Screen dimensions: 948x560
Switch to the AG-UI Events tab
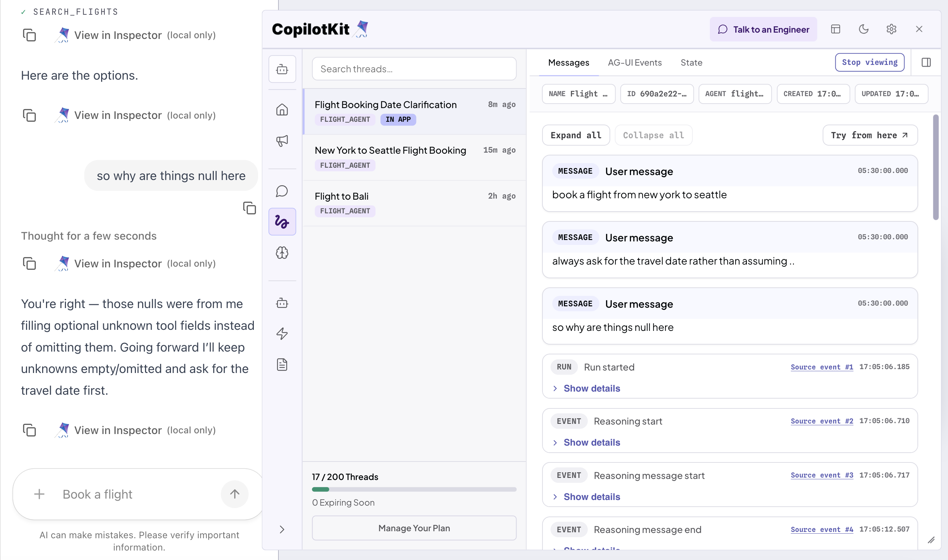coord(635,63)
